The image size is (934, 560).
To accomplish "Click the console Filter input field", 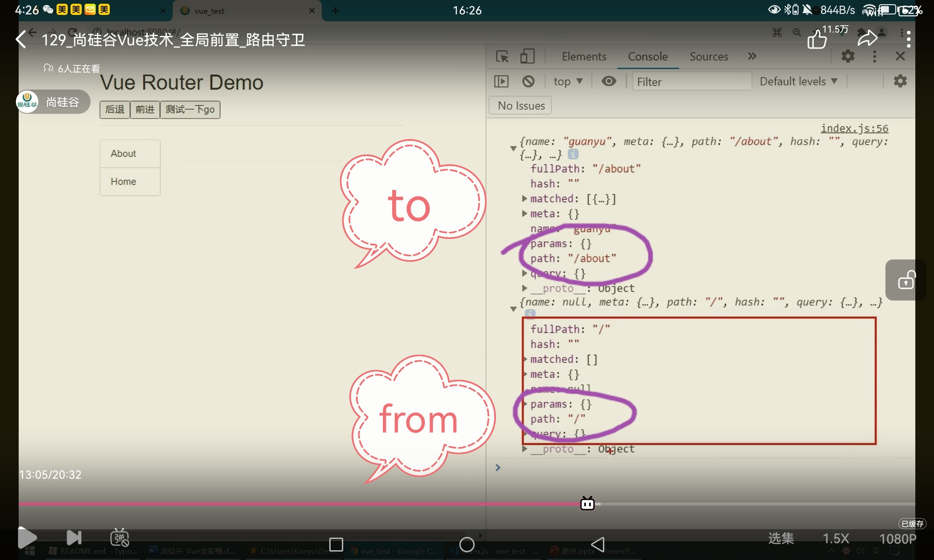I will 691,82.
